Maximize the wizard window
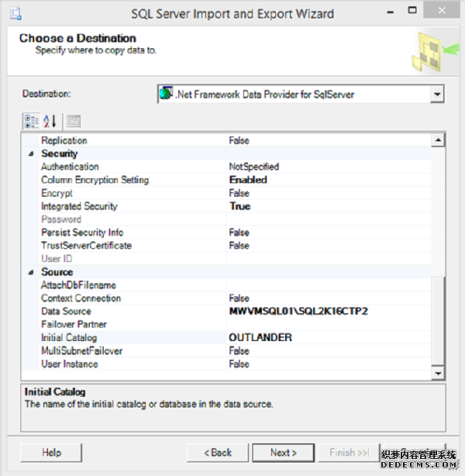 412,11
